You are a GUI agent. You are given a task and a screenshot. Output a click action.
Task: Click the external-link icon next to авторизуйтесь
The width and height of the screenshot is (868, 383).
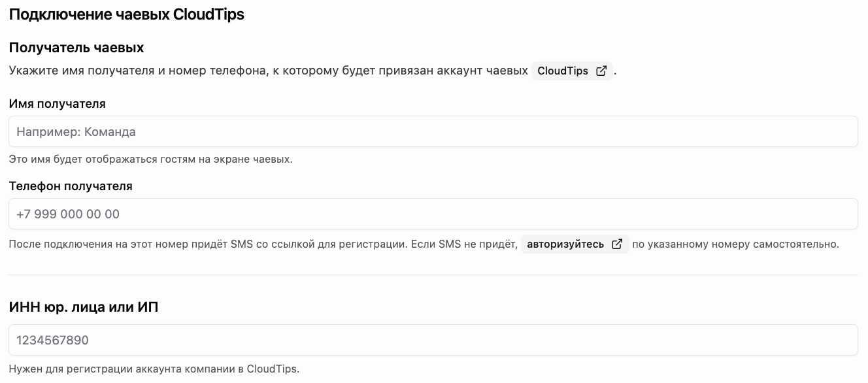click(617, 244)
